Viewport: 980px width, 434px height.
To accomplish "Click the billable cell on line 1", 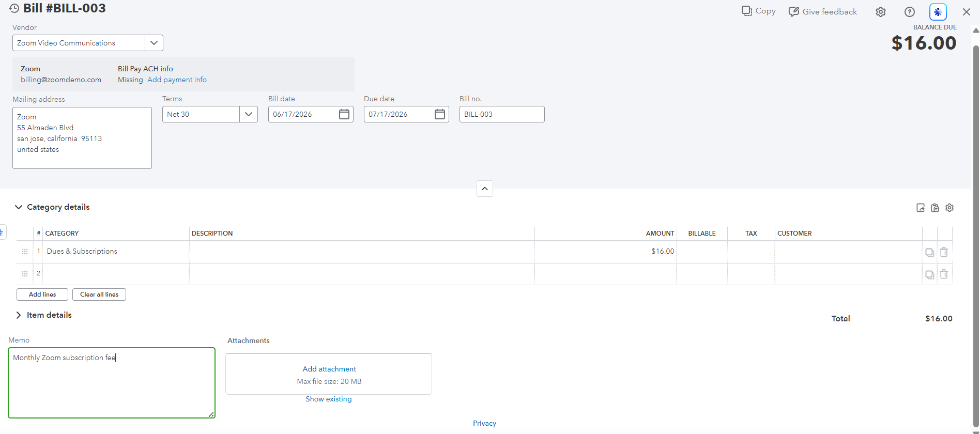I will (702, 252).
